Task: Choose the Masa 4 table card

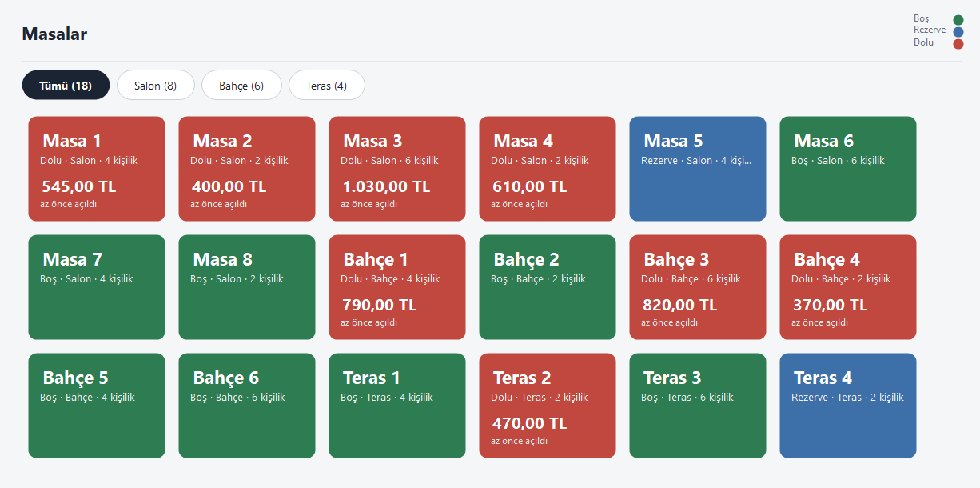Action: (x=548, y=169)
